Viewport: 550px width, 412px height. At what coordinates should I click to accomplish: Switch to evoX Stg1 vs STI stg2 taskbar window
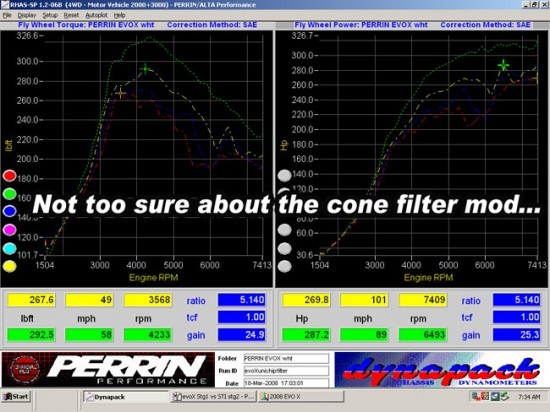point(214,397)
